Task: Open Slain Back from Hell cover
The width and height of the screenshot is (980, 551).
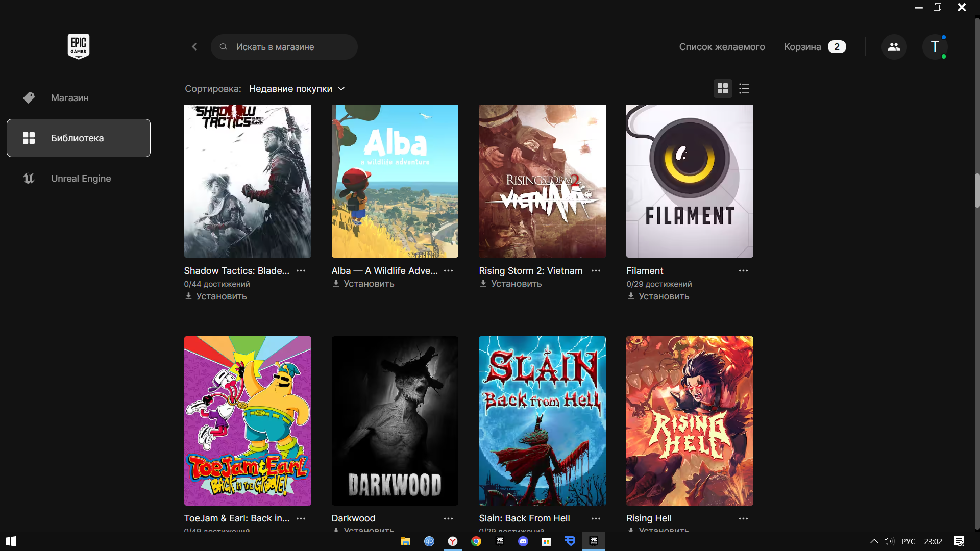Action: [542, 421]
